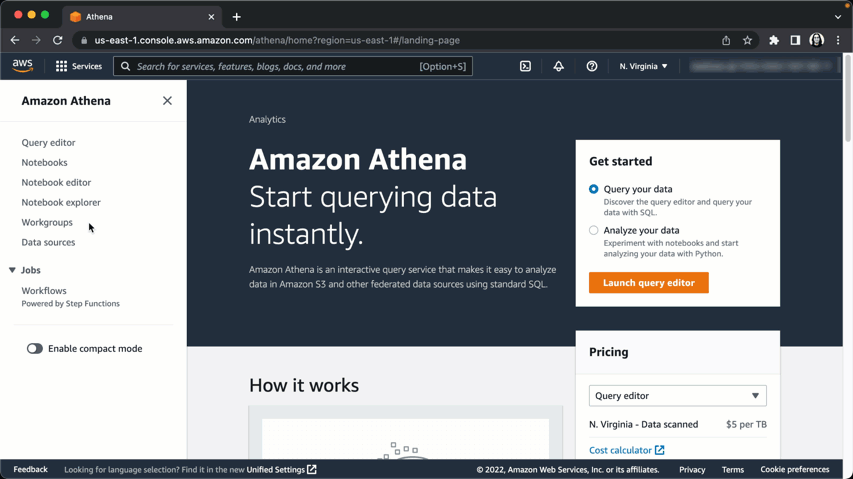Reload the page with the refresh icon
This screenshot has width=853, height=479.
pos(57,40)
